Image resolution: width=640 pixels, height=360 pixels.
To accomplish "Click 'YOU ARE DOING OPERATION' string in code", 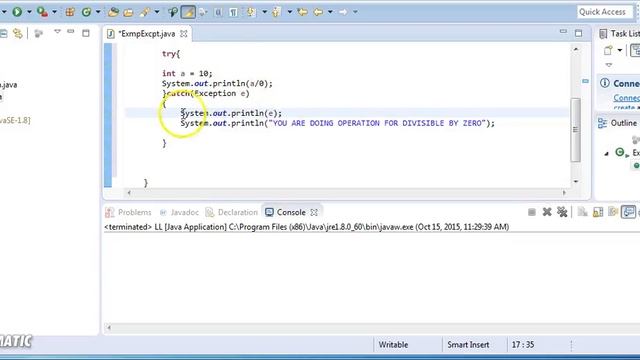I will point(378,123).
